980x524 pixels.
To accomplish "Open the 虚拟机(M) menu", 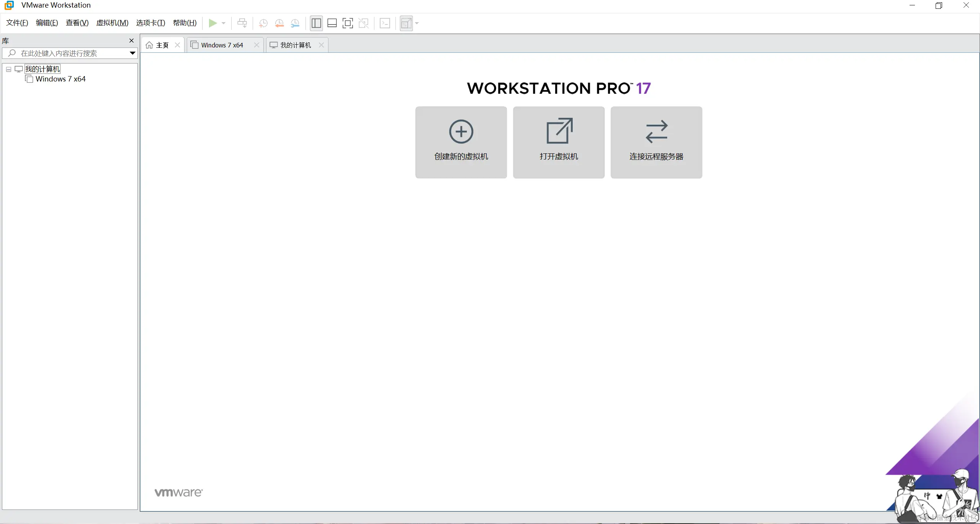I will pyautogui.click(x=112, y=23).
